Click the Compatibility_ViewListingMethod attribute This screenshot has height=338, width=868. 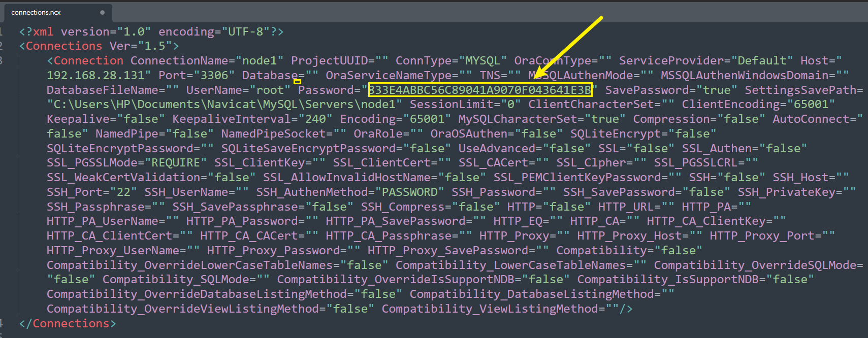tap(500, 309)
